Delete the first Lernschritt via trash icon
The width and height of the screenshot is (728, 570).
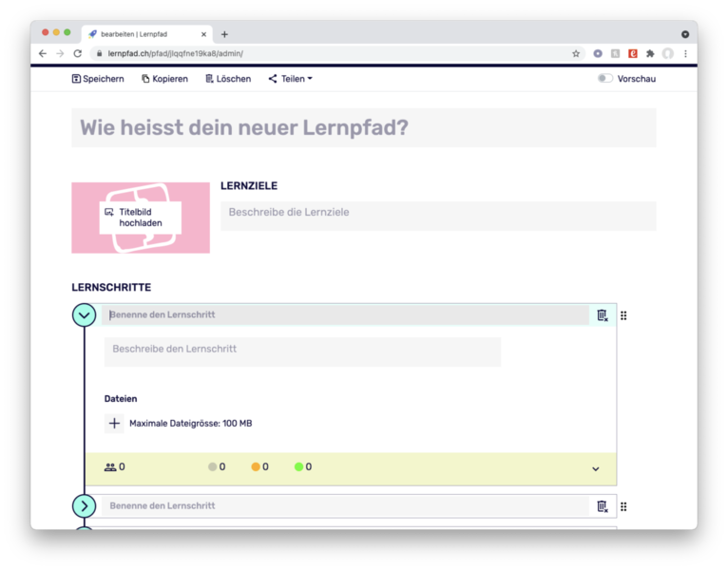(x=603, y=315)
